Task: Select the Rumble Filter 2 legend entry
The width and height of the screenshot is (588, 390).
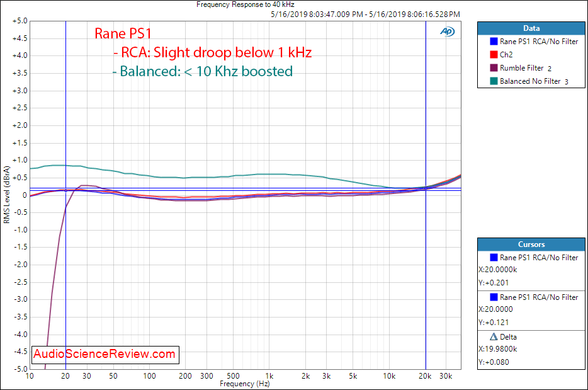Action: click(526, 68)
